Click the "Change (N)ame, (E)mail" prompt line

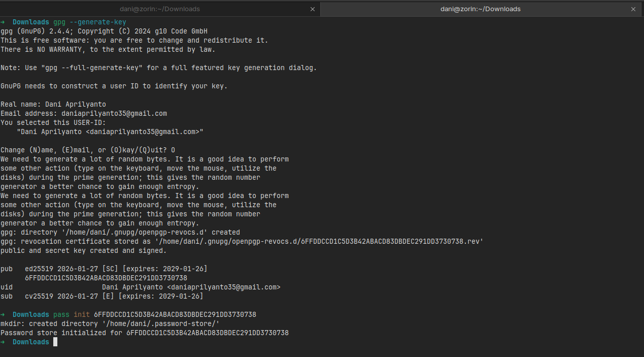tap(87, 150)
